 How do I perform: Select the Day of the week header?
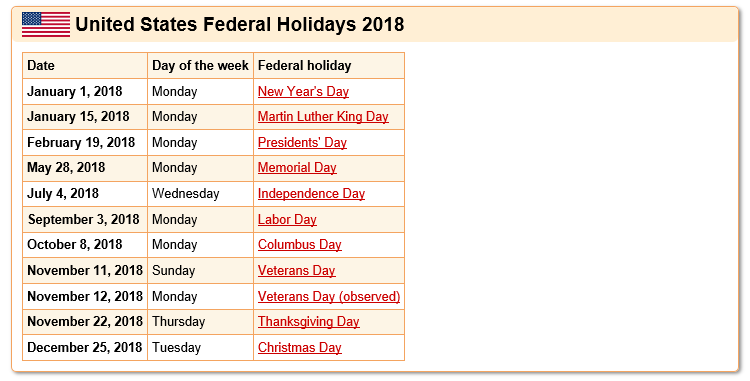click(x=200, y=65)
